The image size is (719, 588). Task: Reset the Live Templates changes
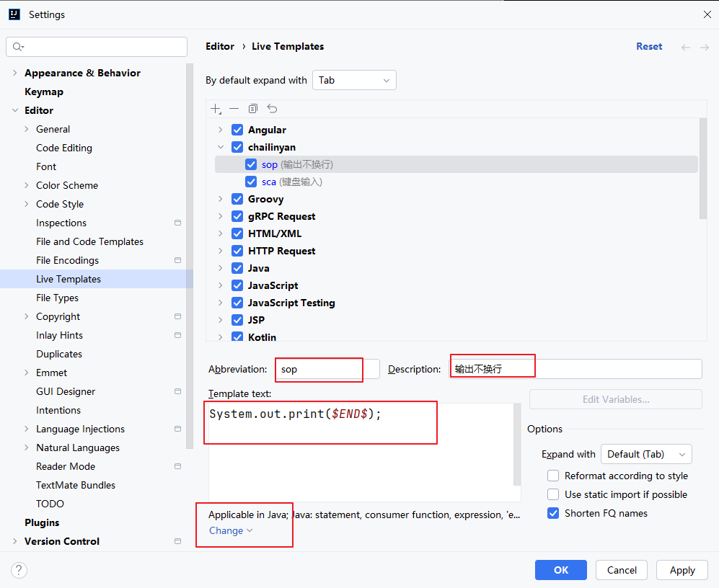[x=649, y=47]
